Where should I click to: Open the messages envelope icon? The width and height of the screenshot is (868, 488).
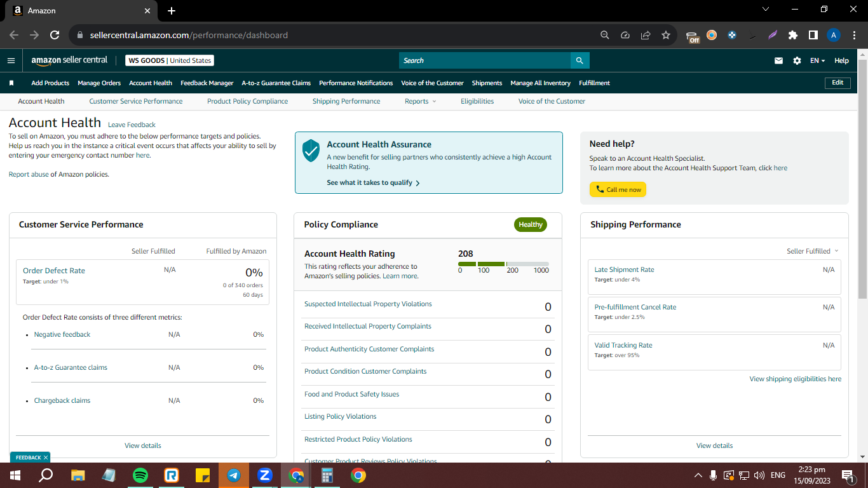(x=778, y=61)
